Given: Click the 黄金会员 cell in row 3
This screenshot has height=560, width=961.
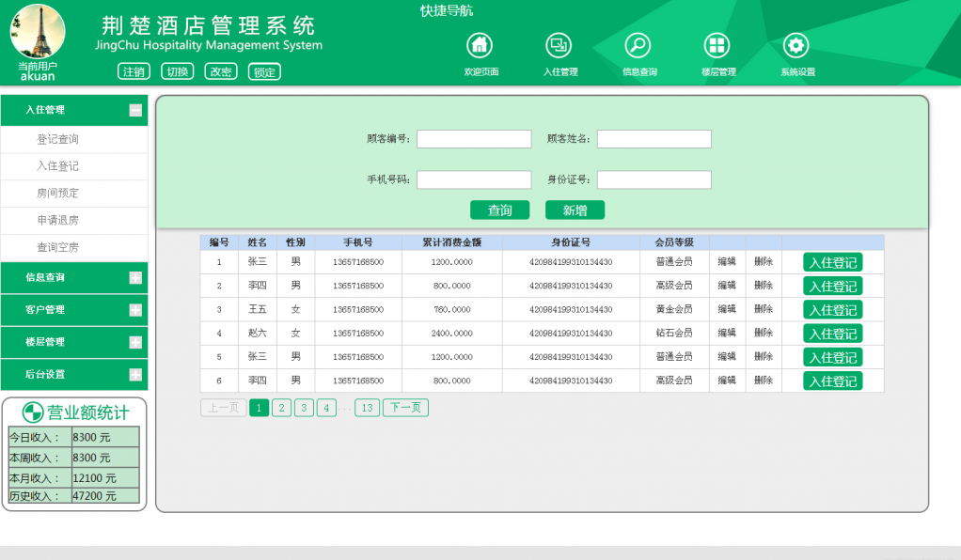Looking at the screenshot, I should coord(675,309).
